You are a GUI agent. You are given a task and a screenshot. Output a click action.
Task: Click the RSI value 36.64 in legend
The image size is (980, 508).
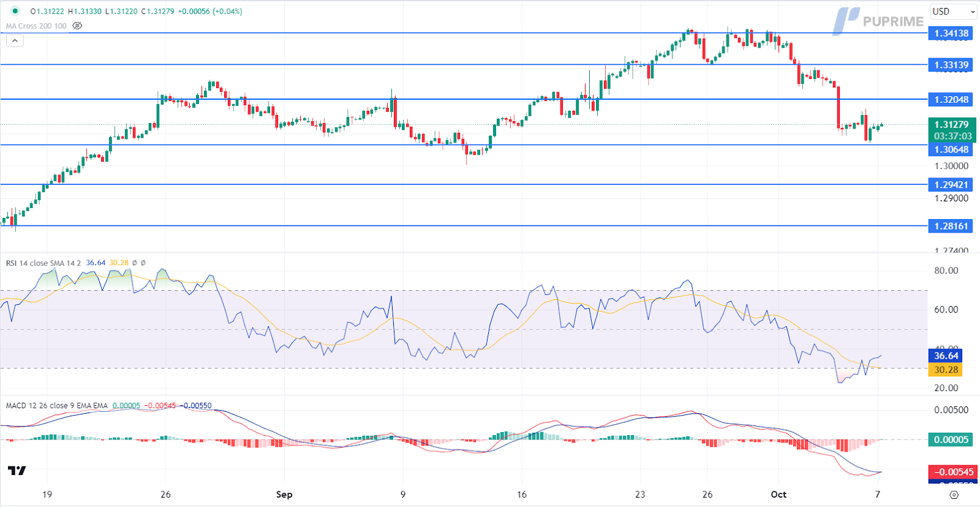point(96,263)
